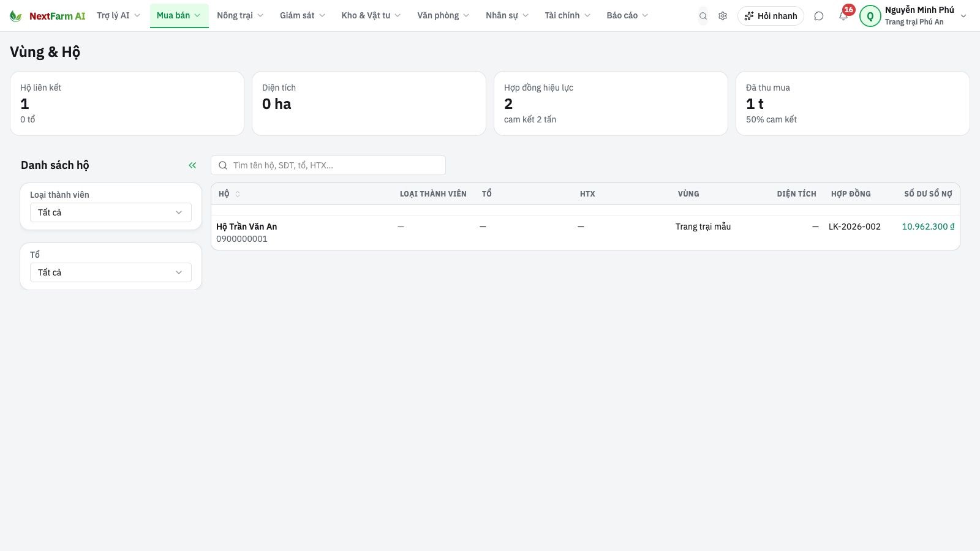Expand the Văn phòng menu
The image size is (980, 551).
[x=443, y=15]
